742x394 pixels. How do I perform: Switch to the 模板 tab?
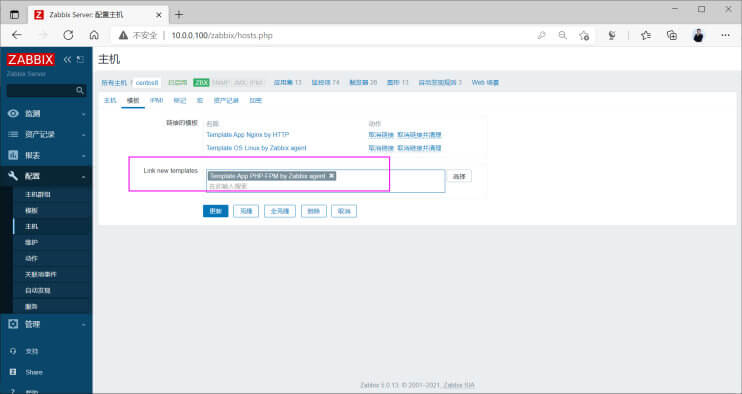[133, 100]
